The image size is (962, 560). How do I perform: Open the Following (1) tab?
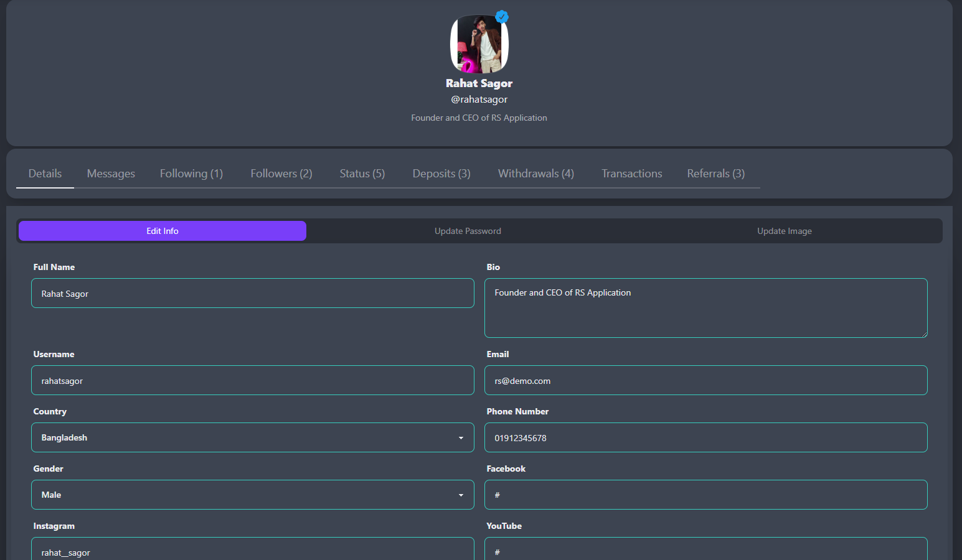191,173
